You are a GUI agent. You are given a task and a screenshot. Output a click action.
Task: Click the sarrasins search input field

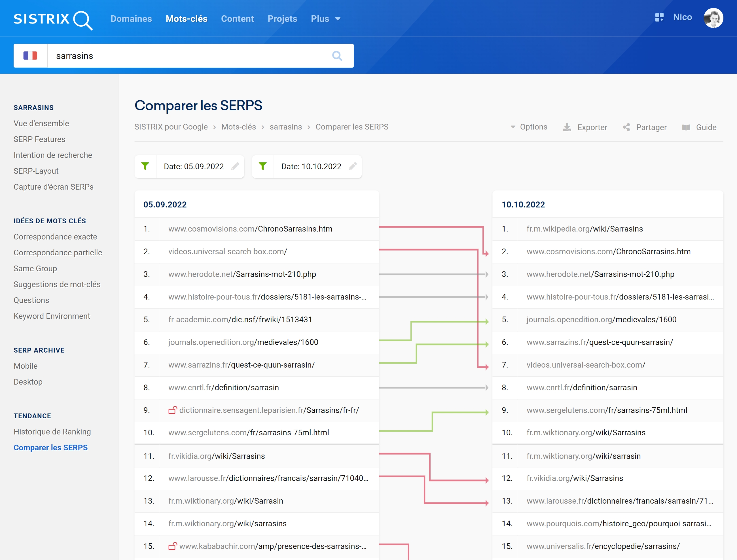tap(183, 55)
